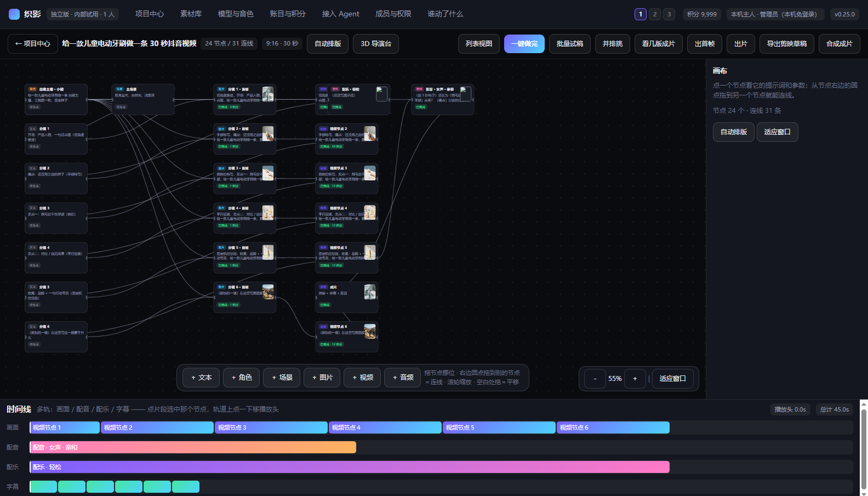Add a new 场景 node
The width and height of the screenshot is (868, 496).
pos(282,378)
